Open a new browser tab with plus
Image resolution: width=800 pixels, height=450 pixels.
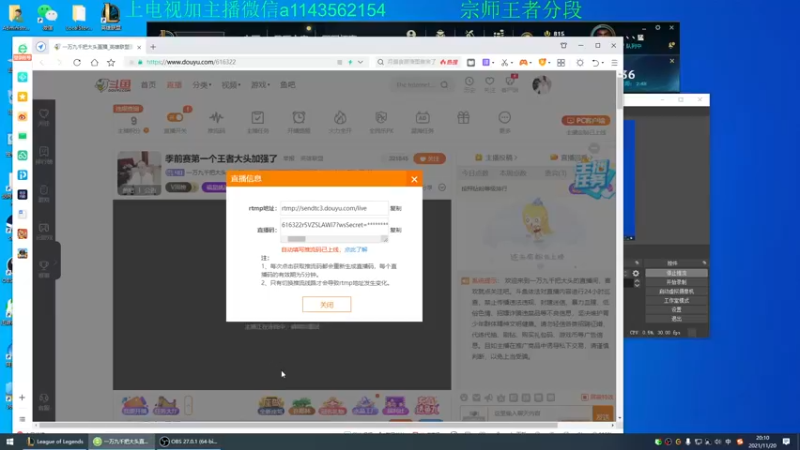(153, 47)
